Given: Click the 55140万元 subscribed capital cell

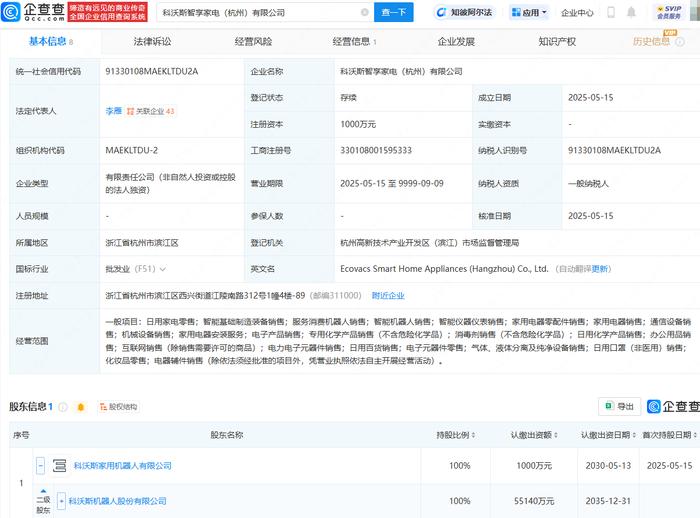Looking at the screenshot, I should click(x=534, y=501).
